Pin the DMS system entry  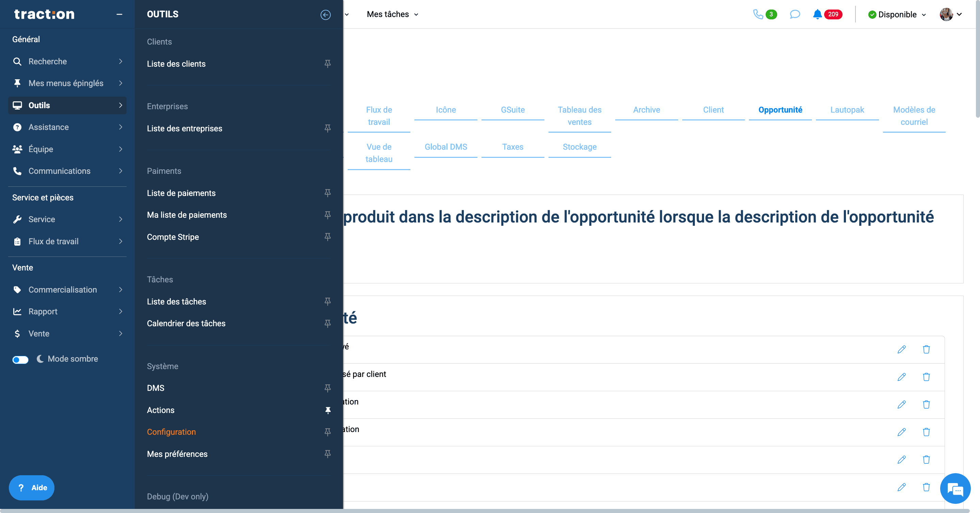coord(327,388)
